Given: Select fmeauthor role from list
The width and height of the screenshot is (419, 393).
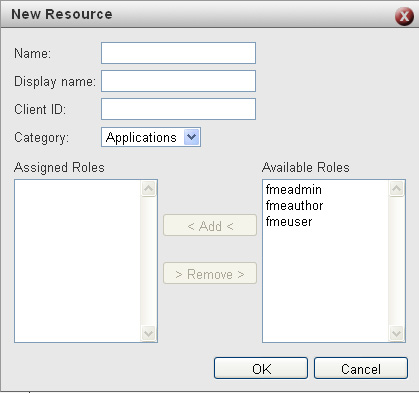Looking at the screenshot, I should pyautogui.click(x=294, y=205).
